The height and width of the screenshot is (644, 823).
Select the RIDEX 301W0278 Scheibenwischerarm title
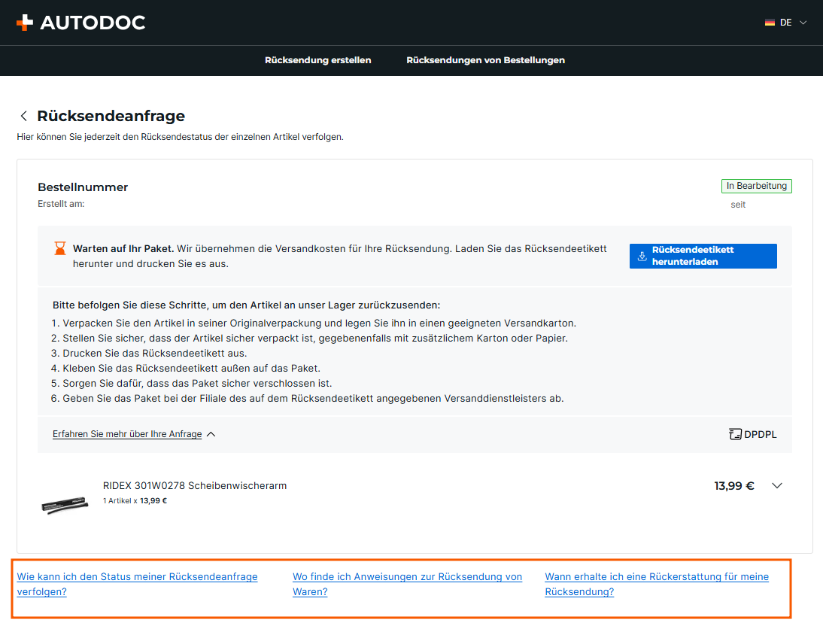pyautogui.click(x=195, y=485)
